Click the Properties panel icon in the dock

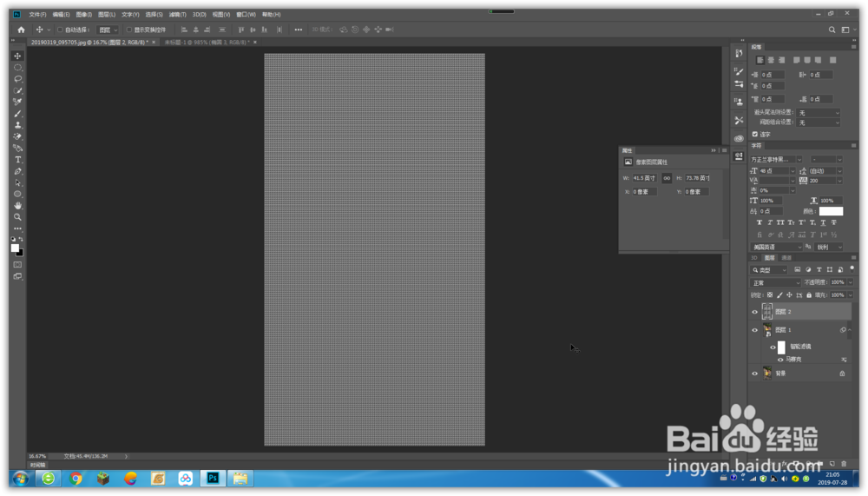(739, 157)
